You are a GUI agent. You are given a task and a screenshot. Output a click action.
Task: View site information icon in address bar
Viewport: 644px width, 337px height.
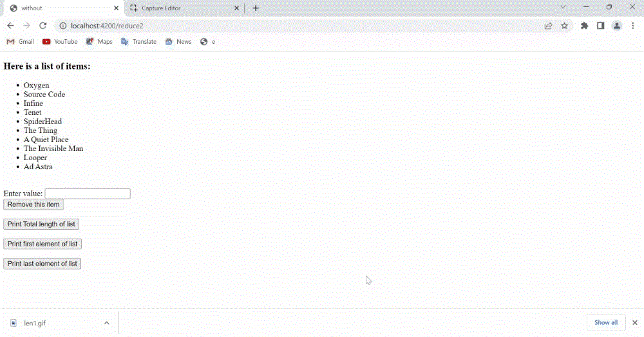(63, 26)
